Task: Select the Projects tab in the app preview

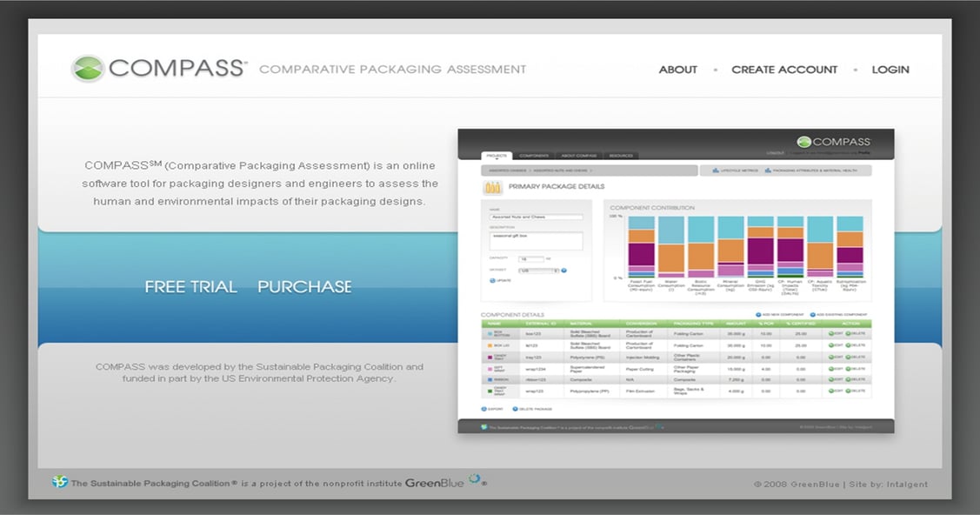Action: (497, 156)
